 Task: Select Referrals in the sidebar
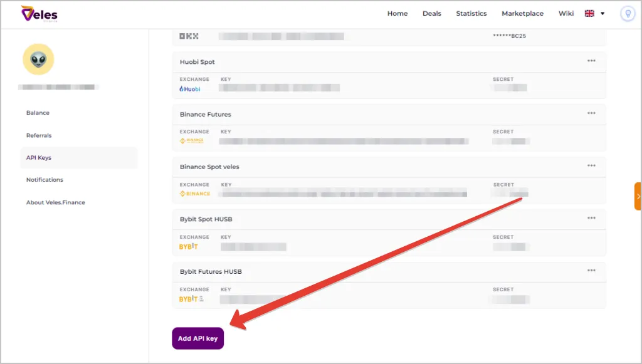(39, 135)
